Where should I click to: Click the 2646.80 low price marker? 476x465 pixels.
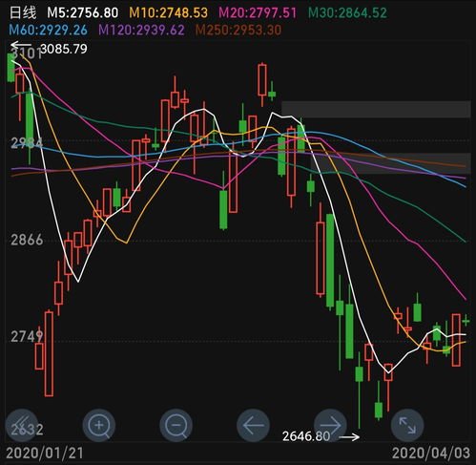[x=306, y=435]
